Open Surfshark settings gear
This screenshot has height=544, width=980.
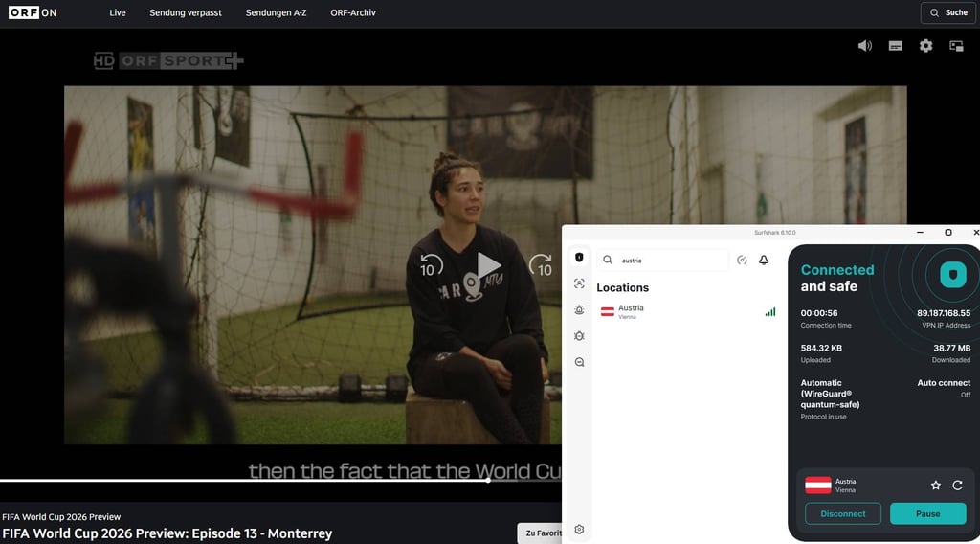tap(579, 529)
